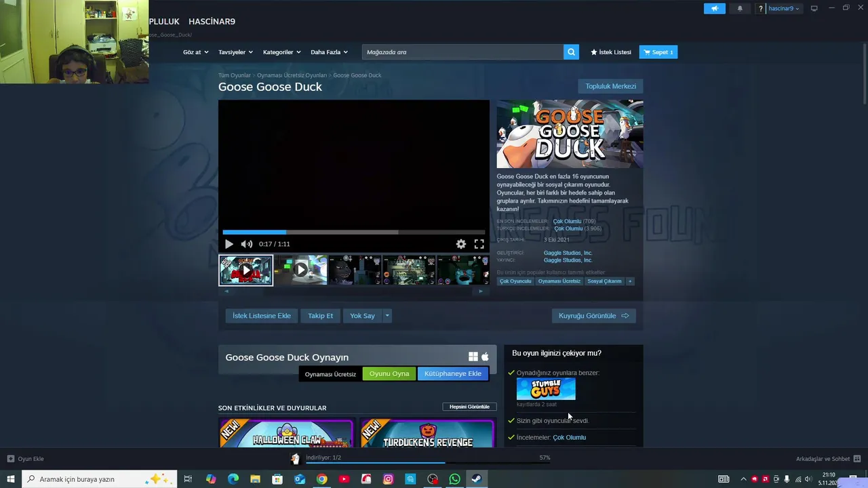Select the third screenshot thumbnail
The width and height of the screenshot is (868, 488).
(355, 270)
